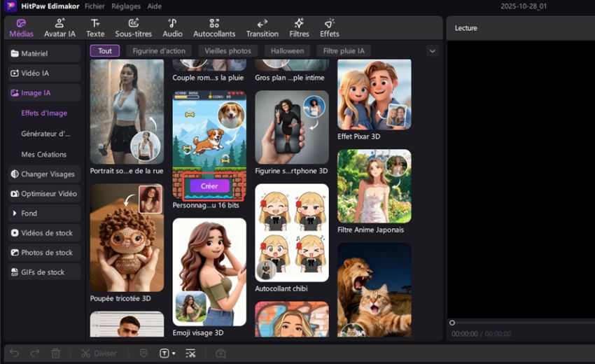The image size is (595, 364).
Task: Open the Effets panel
Action: [329, 27]
